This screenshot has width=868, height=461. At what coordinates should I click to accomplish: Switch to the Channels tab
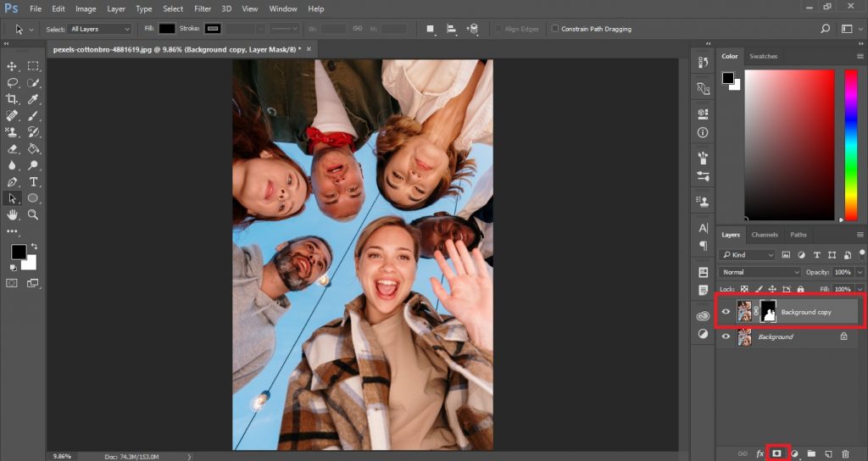tap(765, 235)
